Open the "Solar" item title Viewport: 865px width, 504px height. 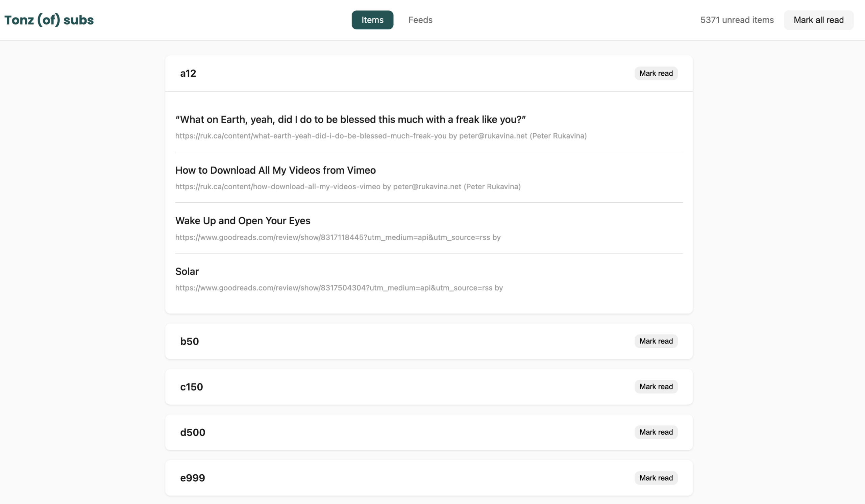pos(187,271)
